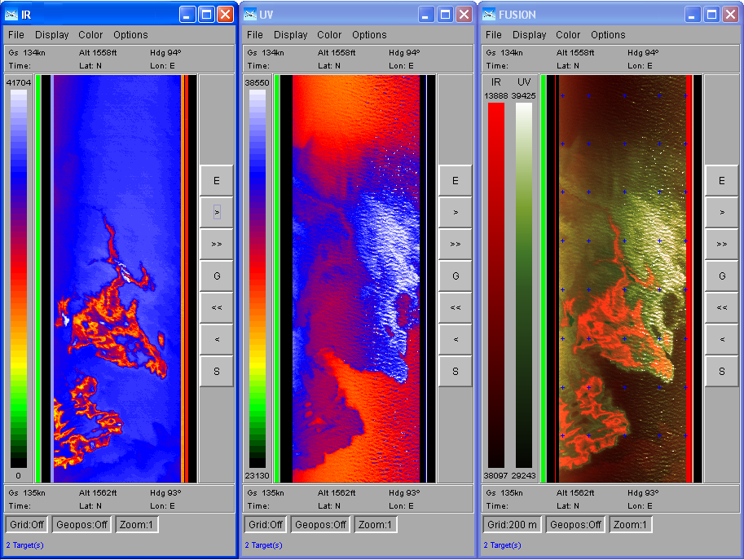This screenshot has height=560, width=744.
Task: Click the S button in UV window
Action: click(455, 371)
